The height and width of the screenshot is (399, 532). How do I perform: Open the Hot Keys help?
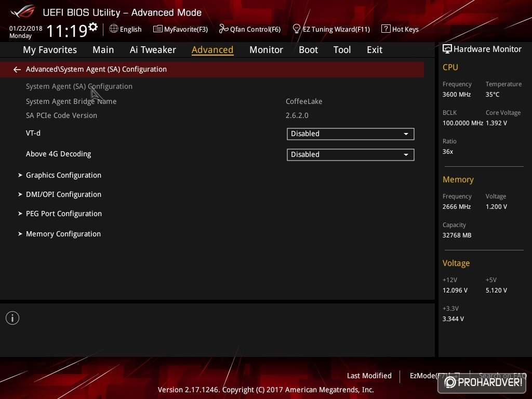pyautogui.click(x=400, y=29)
